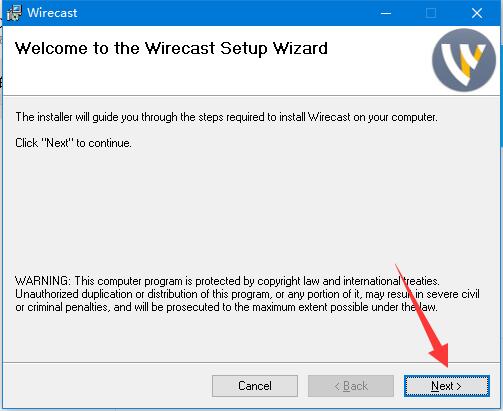Click the word WARNING in the notice

pyautogui.click(x=43, y=281)
